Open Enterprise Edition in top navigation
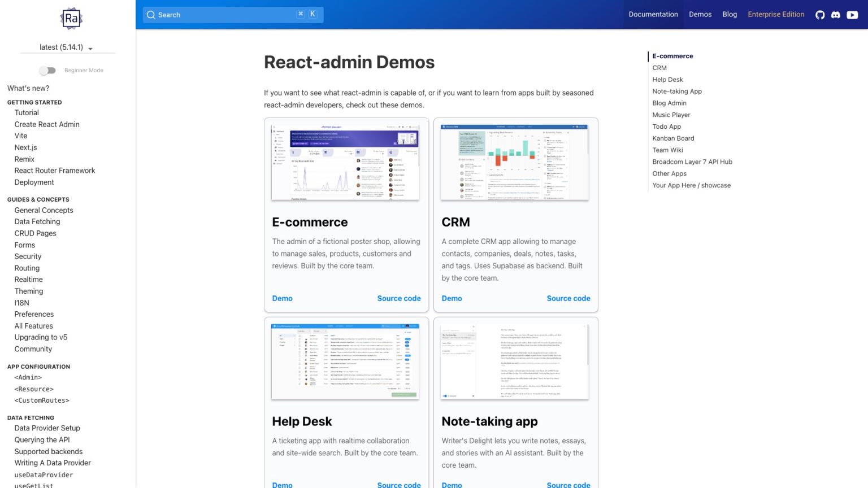This screenshot has width=868, height=488. pyautogui.click(x=776, y=15)
